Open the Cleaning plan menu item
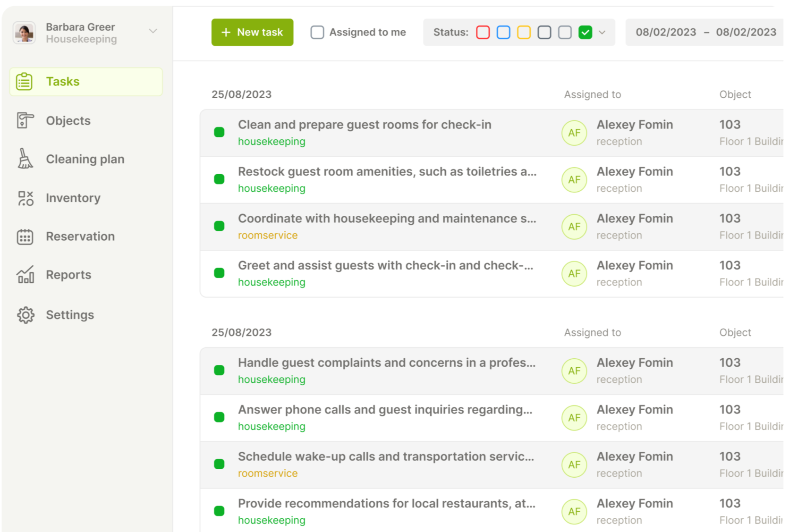789x532 pixels. coord(85,159)
